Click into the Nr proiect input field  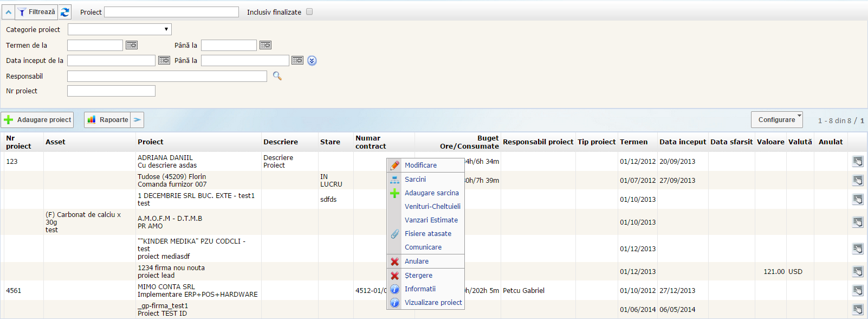[x=111, y=91]
